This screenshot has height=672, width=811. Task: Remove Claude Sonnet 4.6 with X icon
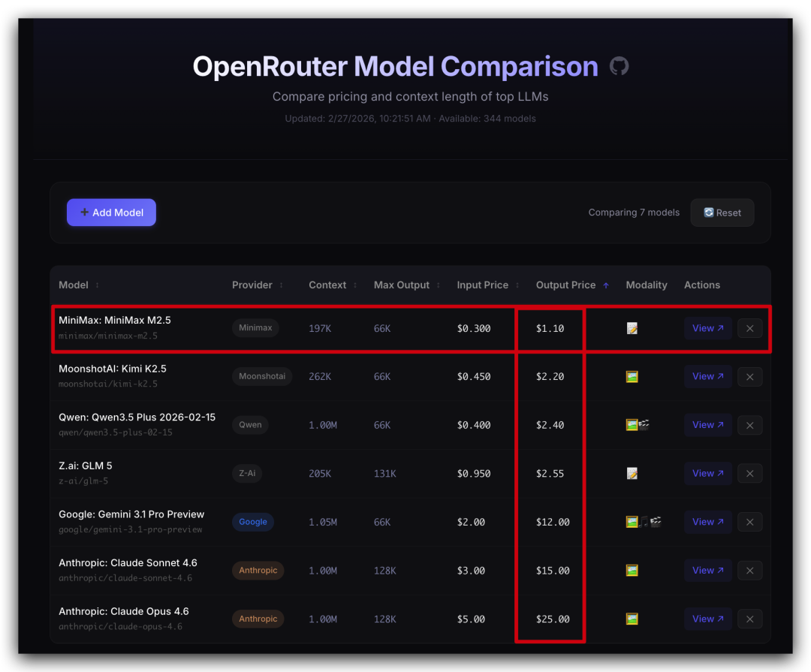[749, 571]
